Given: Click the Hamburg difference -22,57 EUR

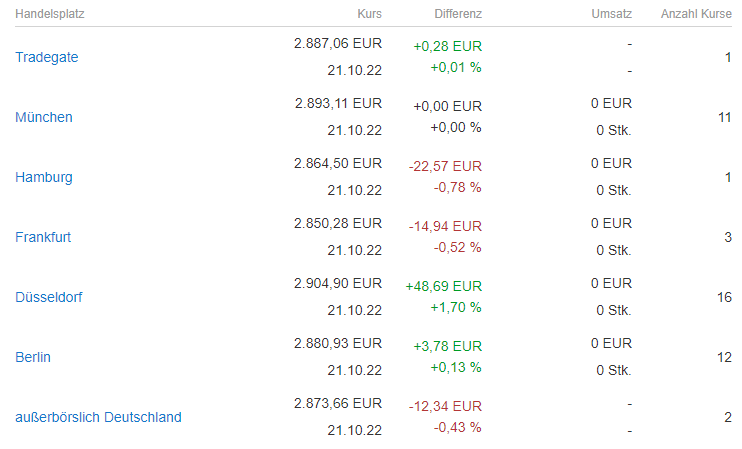Looking at the screenshot, I should coord(445,166).
